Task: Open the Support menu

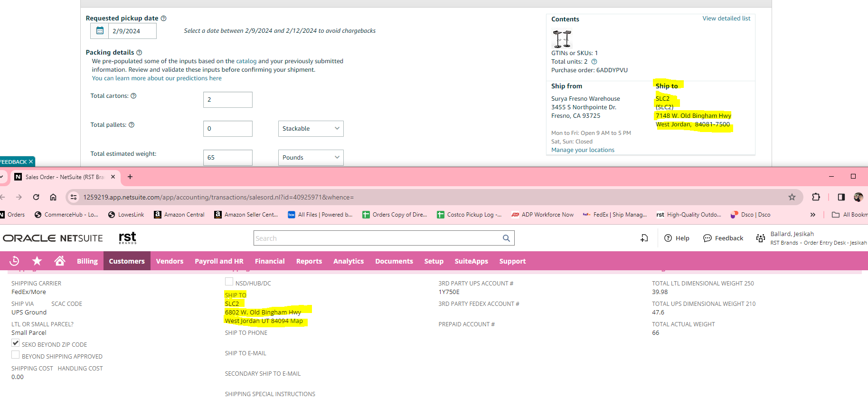Action: click(512, 261)
